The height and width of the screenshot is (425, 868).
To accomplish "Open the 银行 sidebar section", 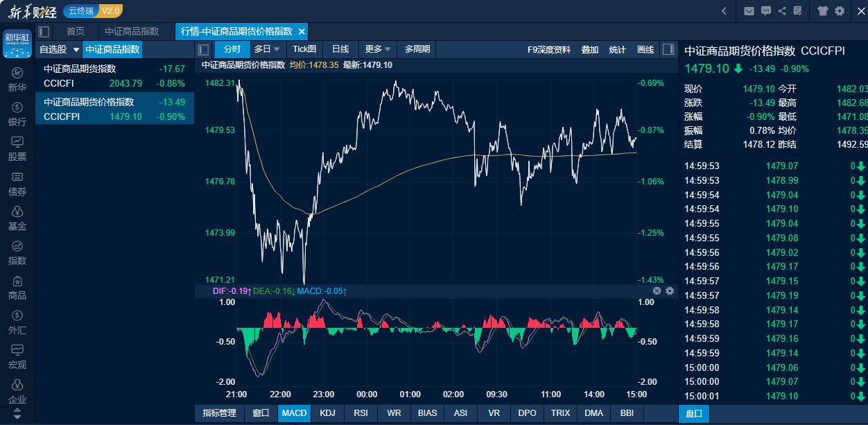I will pyautogui.click(x=17, y=114).
